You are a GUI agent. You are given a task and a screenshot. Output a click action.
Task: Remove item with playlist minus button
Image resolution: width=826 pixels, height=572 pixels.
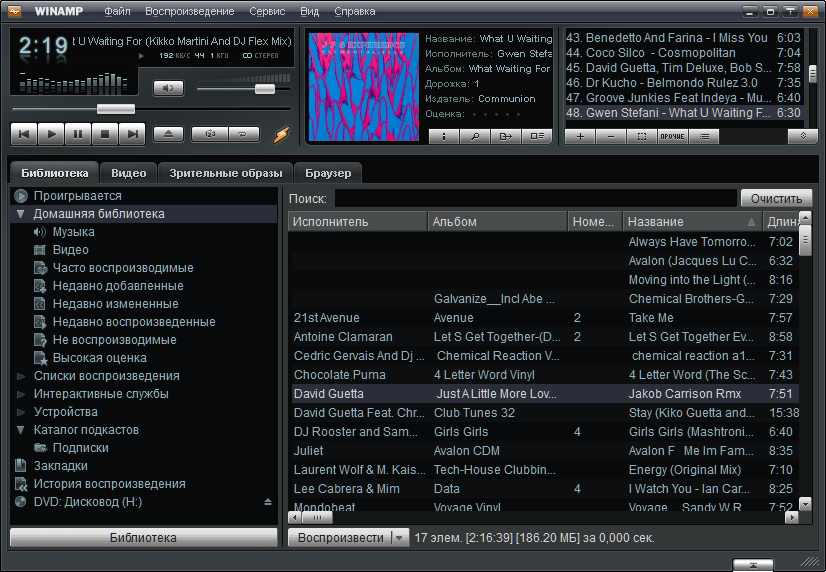[611, 136]
